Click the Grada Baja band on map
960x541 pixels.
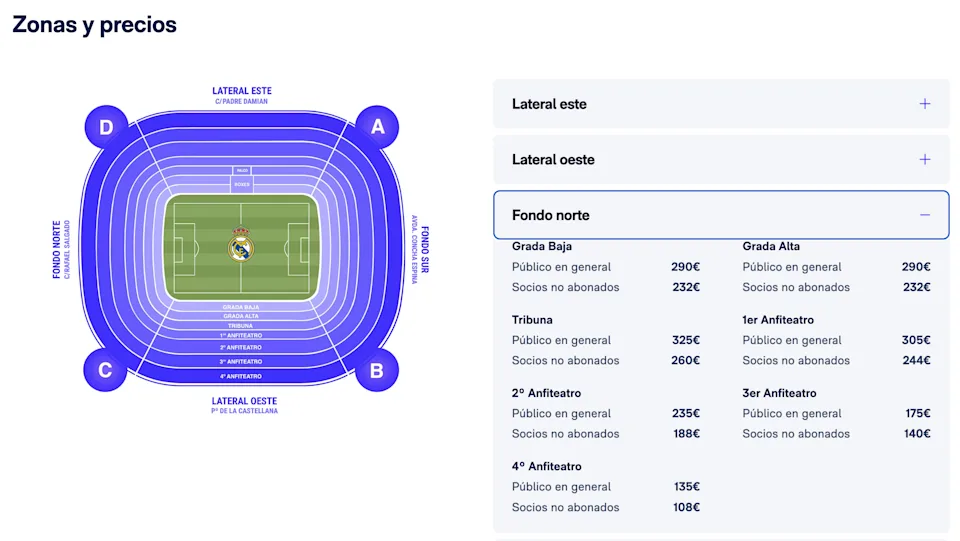click(241, 307)
